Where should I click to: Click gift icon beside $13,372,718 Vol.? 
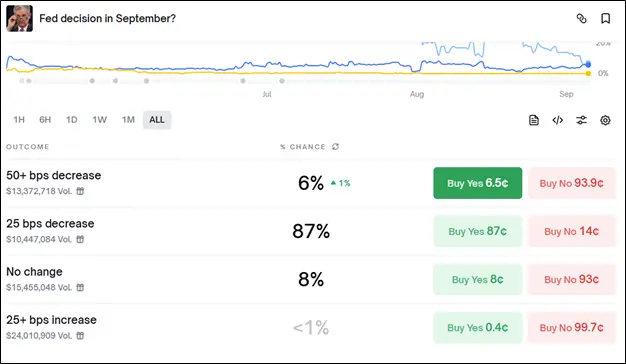pyautogui.click(x=80, y=191)
